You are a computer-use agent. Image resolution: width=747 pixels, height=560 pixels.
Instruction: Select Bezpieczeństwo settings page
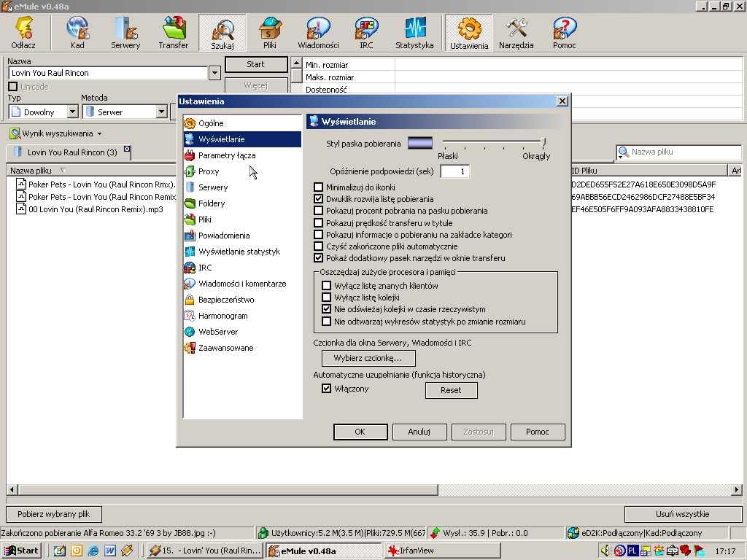[x=242, y=300]
